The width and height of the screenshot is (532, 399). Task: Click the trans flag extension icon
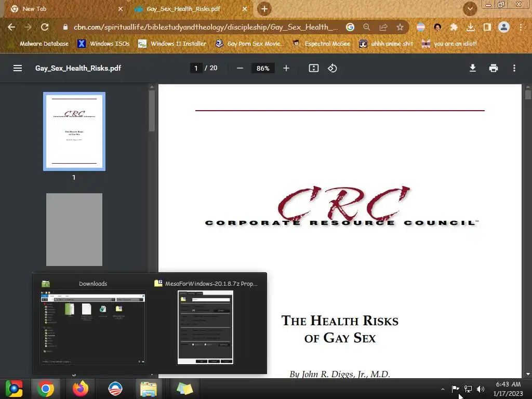click(421, 27)
